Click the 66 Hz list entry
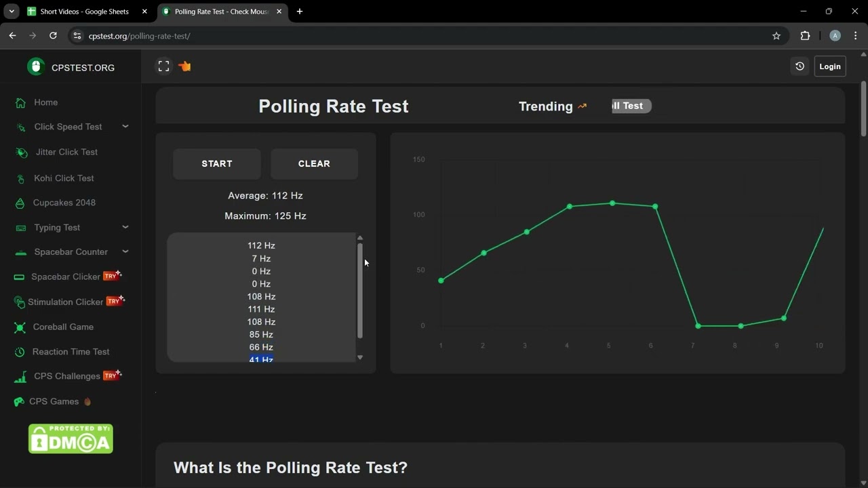Viewport: 868px width, 488px height. click(261, 347)
